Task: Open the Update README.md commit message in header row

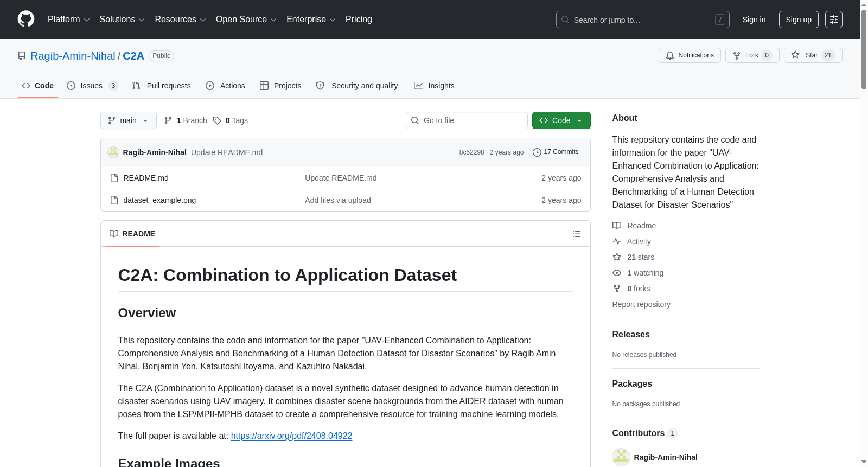Action: click(227, 152)
